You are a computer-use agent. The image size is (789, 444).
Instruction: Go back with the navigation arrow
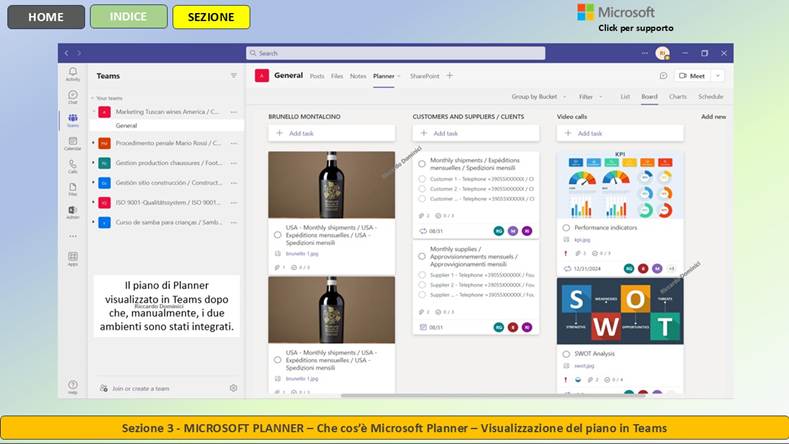[66, 53]
